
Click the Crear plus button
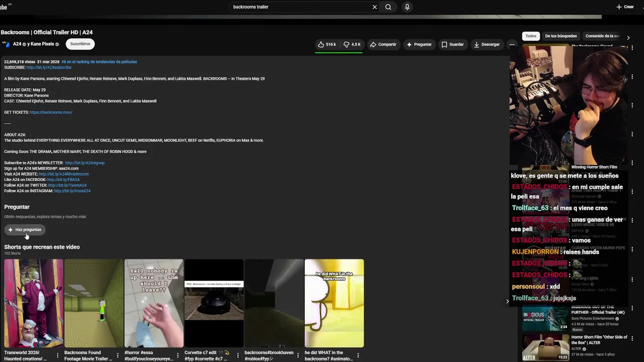coord(625,7)
